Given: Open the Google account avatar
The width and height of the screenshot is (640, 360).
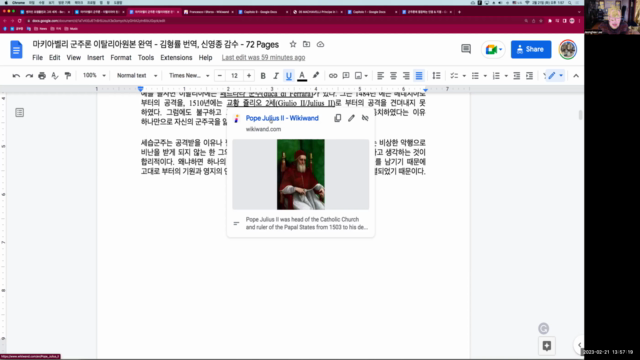Looking at the screenshot, I should [x=568, y=49].
